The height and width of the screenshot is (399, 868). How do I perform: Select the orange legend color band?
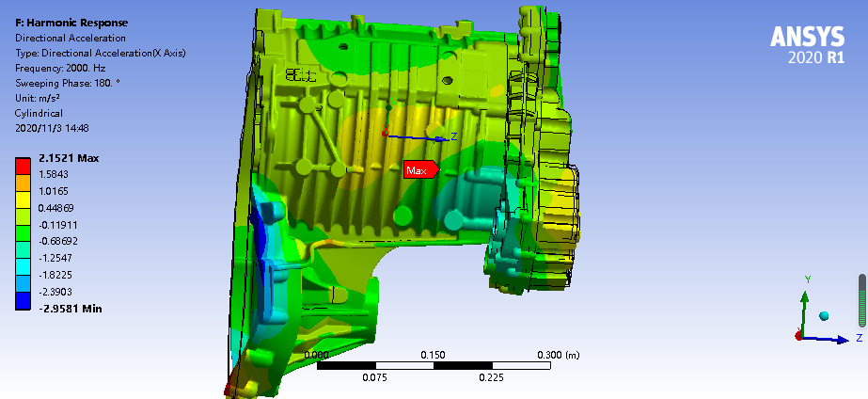23,182
